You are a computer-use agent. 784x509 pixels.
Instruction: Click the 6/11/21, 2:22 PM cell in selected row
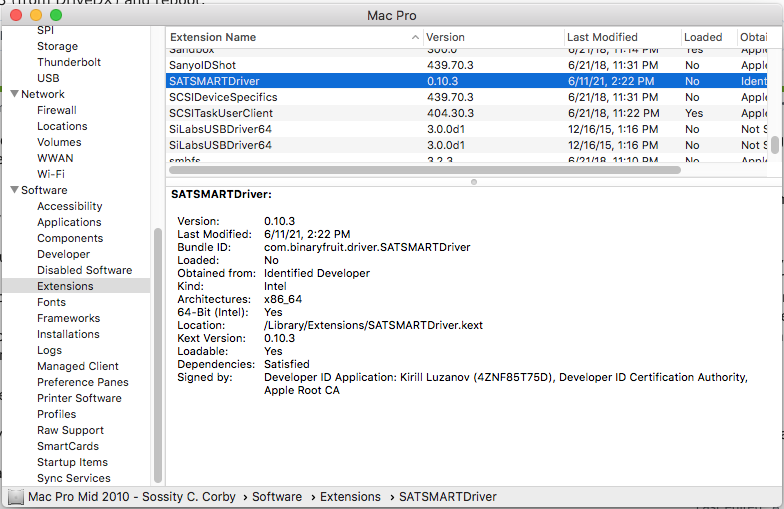(x=610, y=81)
